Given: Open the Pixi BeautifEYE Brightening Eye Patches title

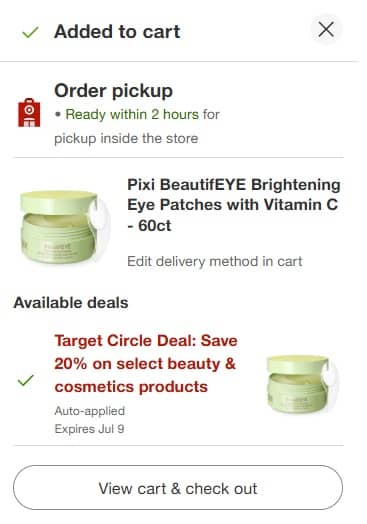Looking at the screenshot, I should point(234,205).
